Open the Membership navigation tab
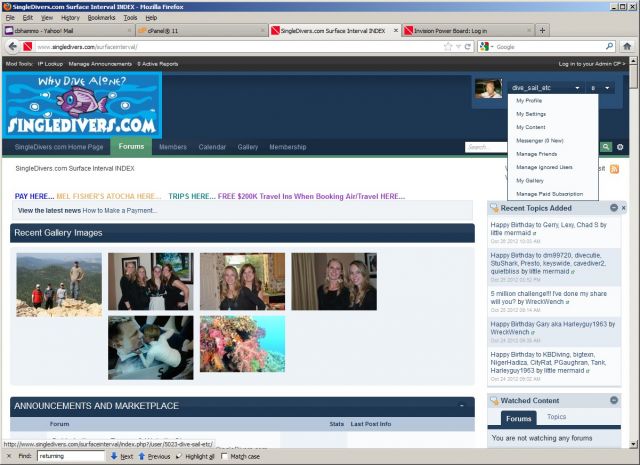This screenshot has width=640, height=465. (288, 147)
